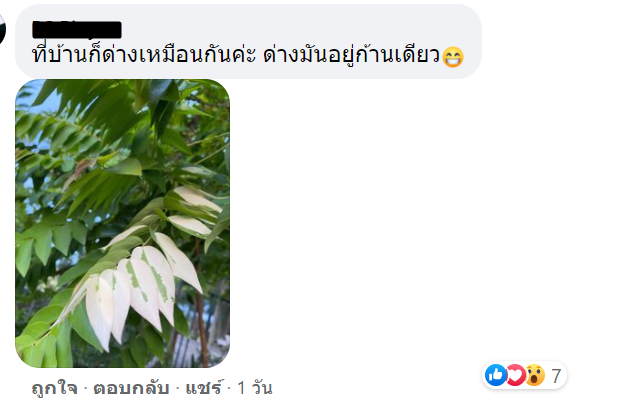The height and width of the screenshot is (405, 622).
Task: Like the comment using ถูกใจ
Action: tap(54, 388)
